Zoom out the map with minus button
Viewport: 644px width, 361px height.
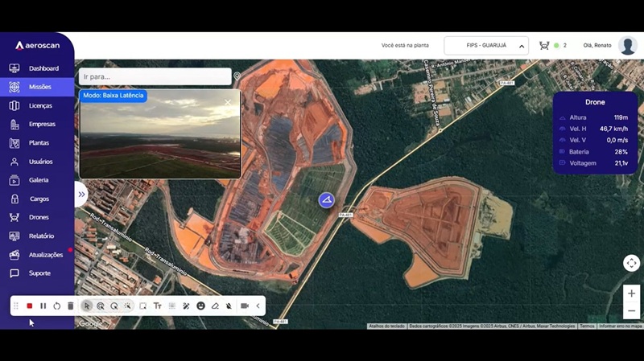(631, 310)
